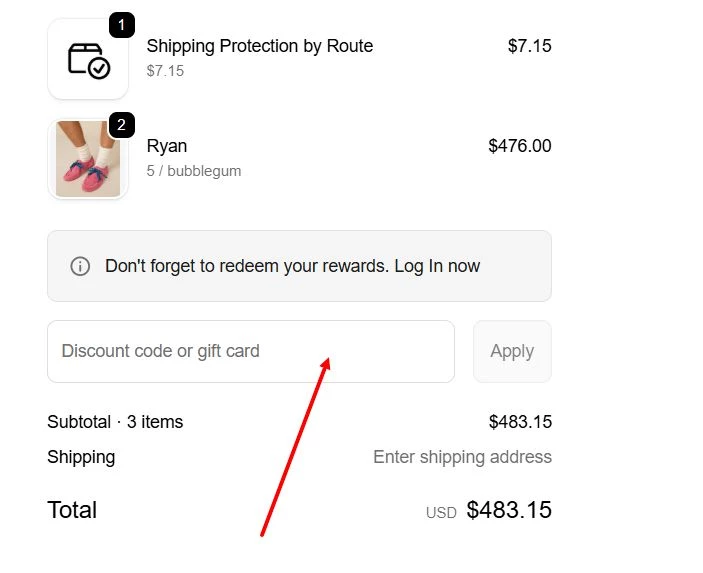Image resolution: width=703 pixels, height=573 pixels.
Task: Click quantity badge 2 on Ryan shoes
Action: pyautogui.click(x=121, y=125)
